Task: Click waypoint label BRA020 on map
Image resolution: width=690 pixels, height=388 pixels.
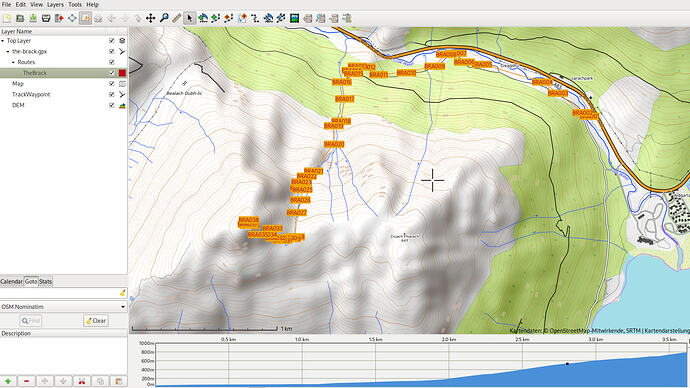Action: tap(334, 144)
